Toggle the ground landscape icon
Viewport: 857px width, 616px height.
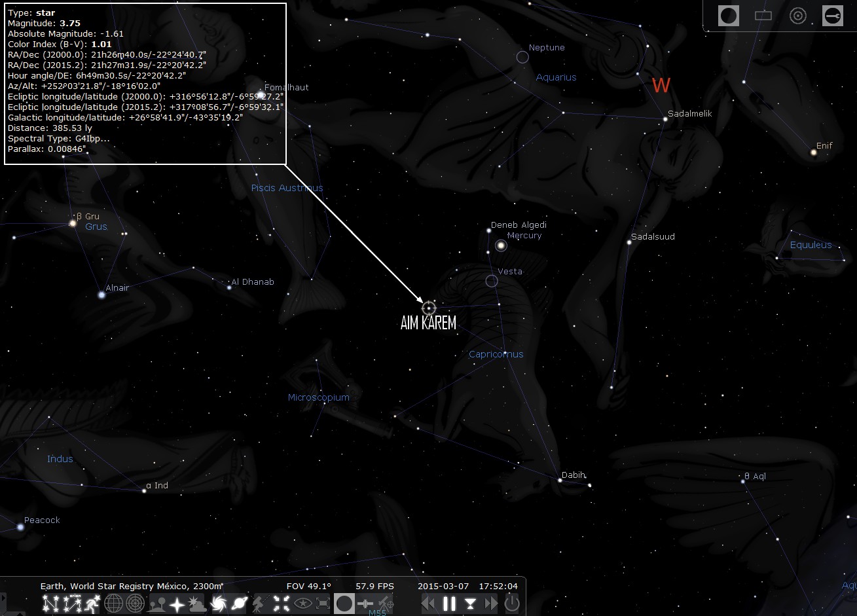coord(157,604)
